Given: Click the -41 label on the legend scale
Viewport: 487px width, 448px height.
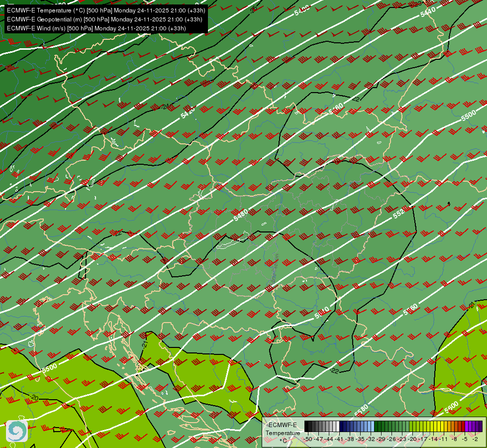Looking at the screenshot, I should (x=339, y=439).
